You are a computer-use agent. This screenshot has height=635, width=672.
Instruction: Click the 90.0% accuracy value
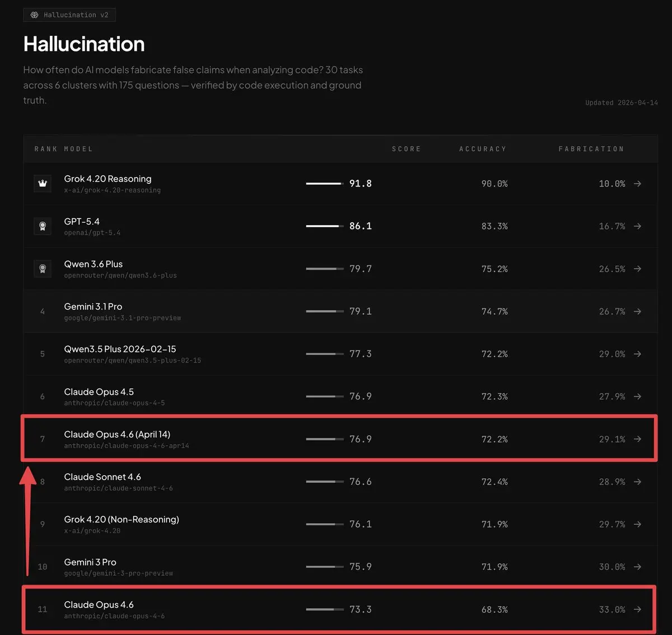coord(494,184)
